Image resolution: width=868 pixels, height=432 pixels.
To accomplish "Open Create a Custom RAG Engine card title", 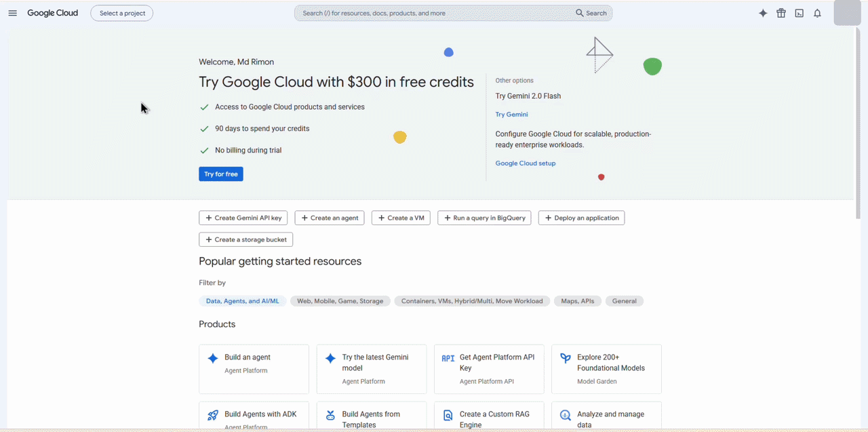I will (x=494, y=420).
